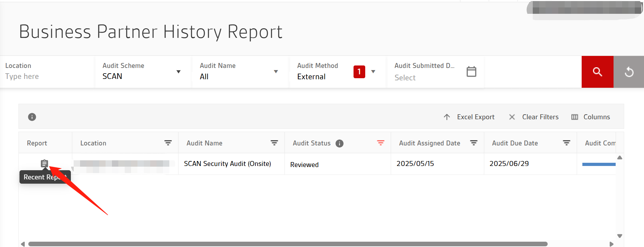Open the Audit Name column filter icon
The height and width of the screenshot is (247, 644).
point(274,143)
